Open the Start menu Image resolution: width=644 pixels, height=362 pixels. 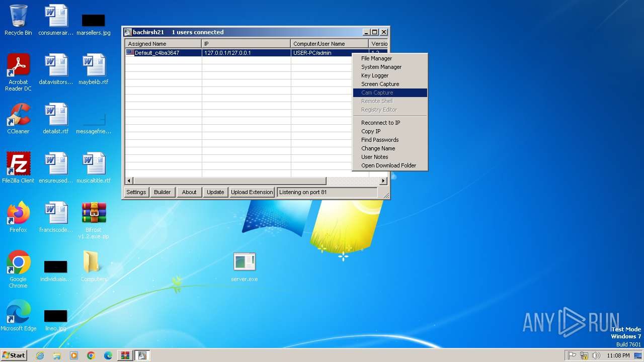click(14, 355)
